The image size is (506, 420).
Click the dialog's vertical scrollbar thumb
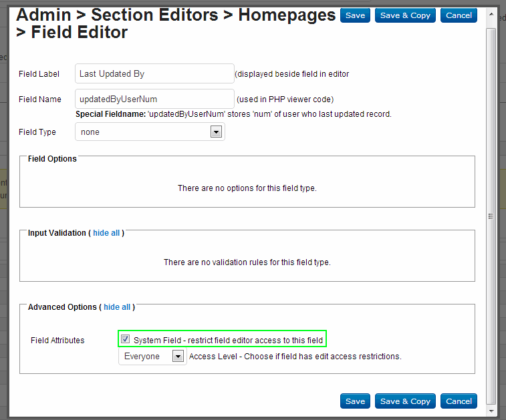[491, 214]
